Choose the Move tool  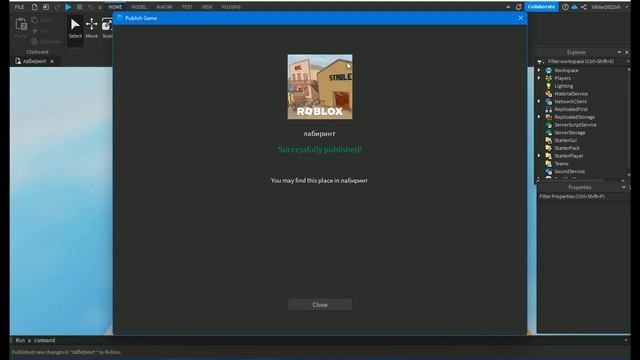point(91,29)
